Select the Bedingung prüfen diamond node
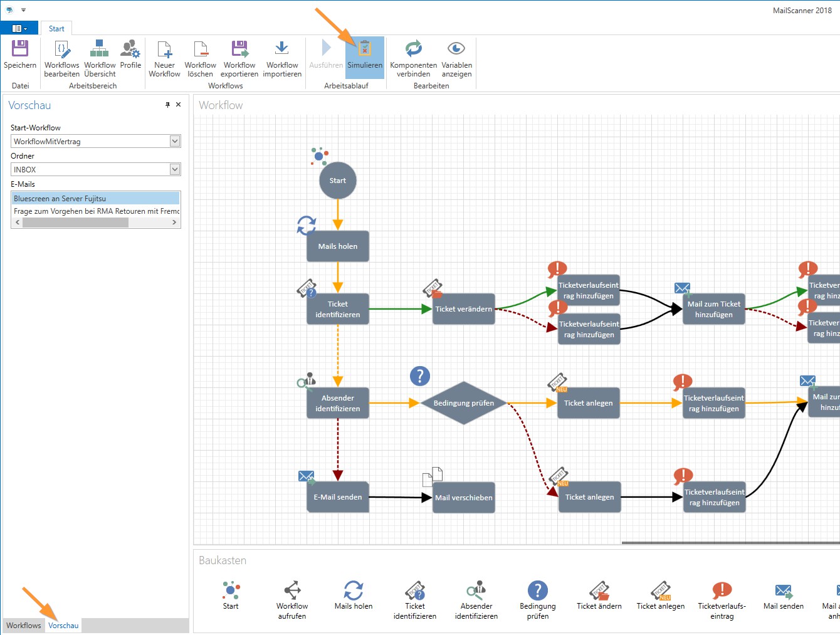 [x=463, y=403]
